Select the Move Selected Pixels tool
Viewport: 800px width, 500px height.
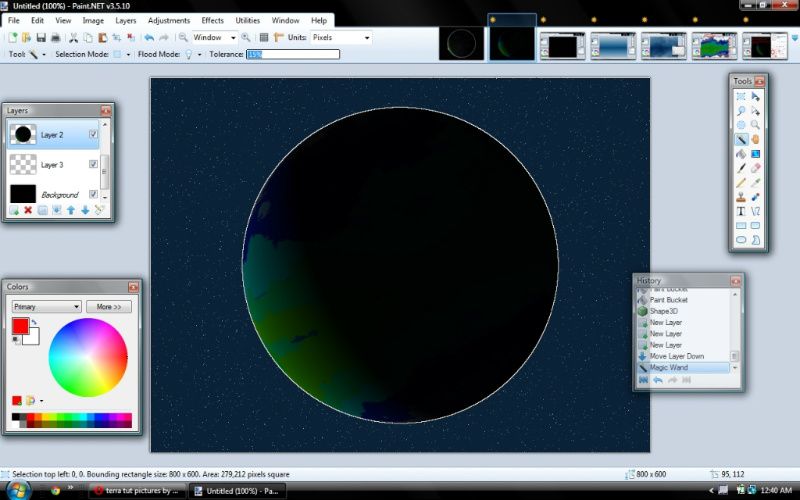pyautogui.click(x=756, y=96)
